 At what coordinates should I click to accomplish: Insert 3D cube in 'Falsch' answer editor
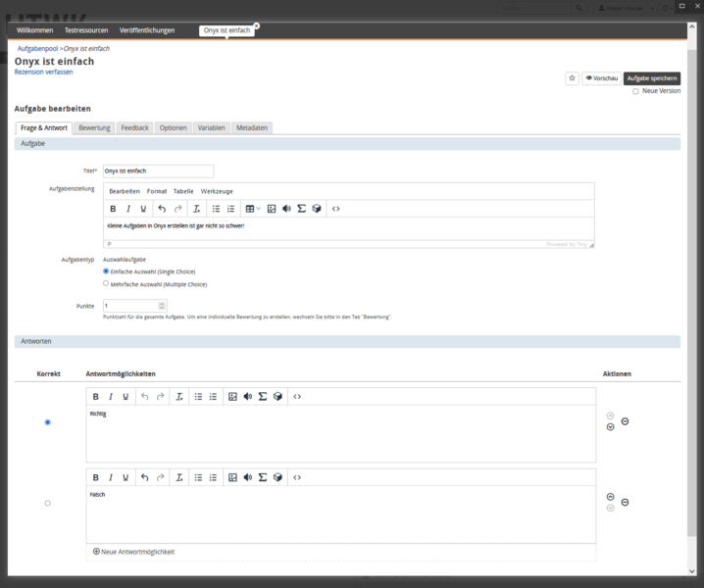[277, 477]
